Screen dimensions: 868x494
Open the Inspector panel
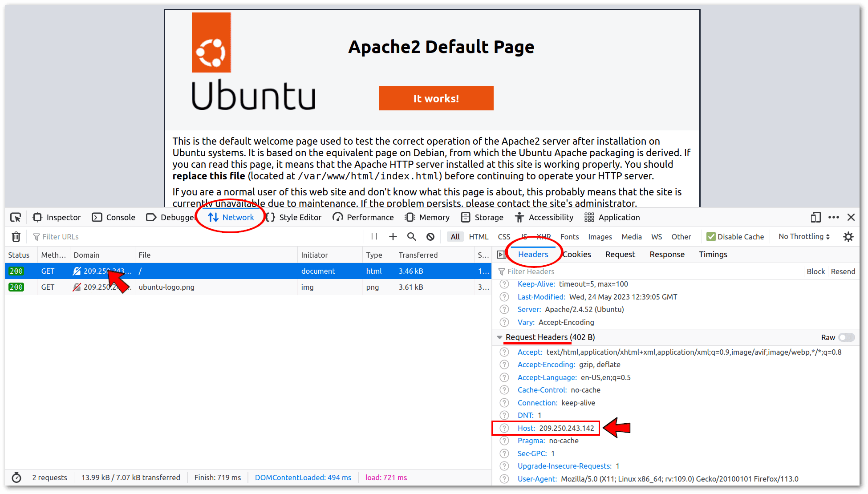(x=57, y=217)
